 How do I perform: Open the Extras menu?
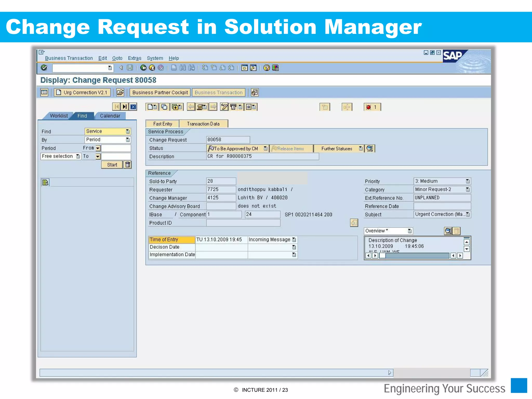(135, 58)
